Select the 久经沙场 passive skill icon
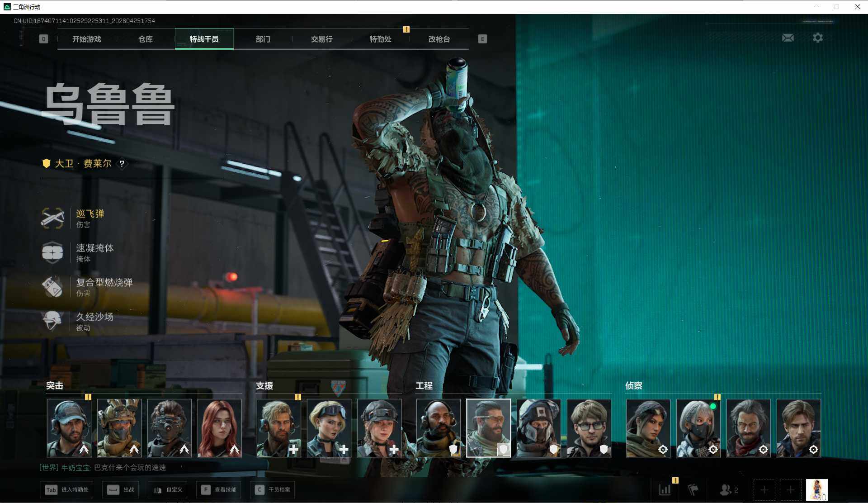 pos(52,321)
